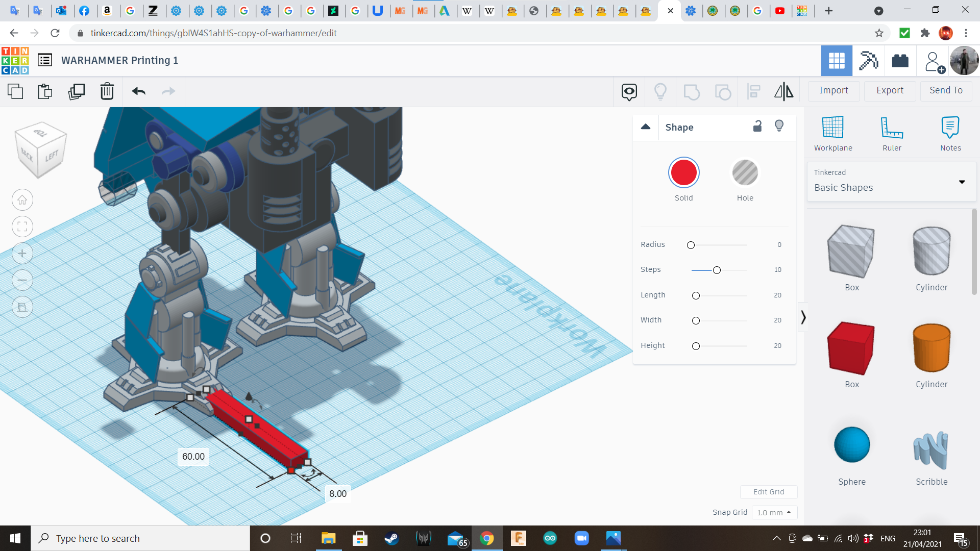980x551 pixels.
Task: Collapse the Shape panel arrow
Action: [x=646, y=127]
